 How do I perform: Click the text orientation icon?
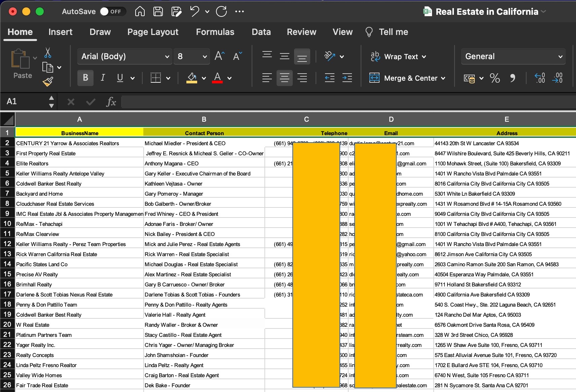point(329,56)
